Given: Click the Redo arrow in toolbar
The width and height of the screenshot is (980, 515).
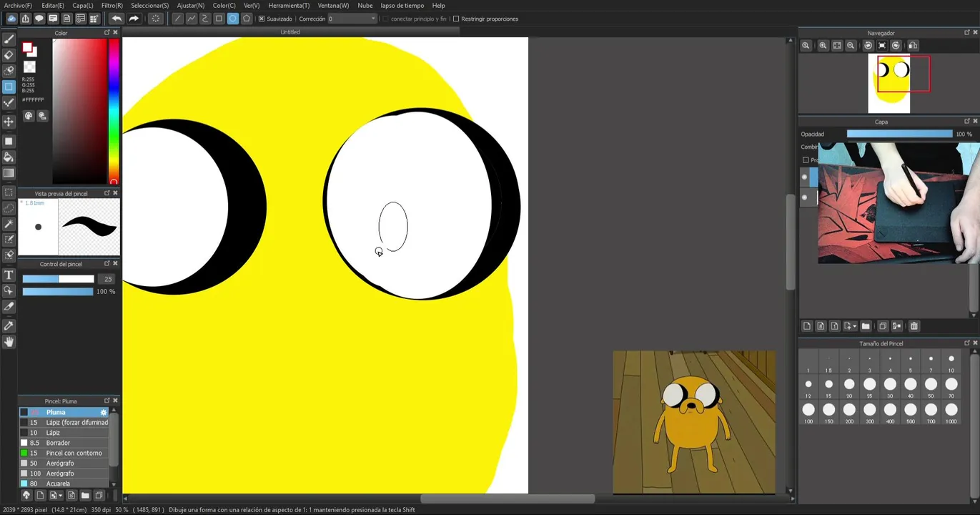Looking at the screenshot, I should pos(133,19).
